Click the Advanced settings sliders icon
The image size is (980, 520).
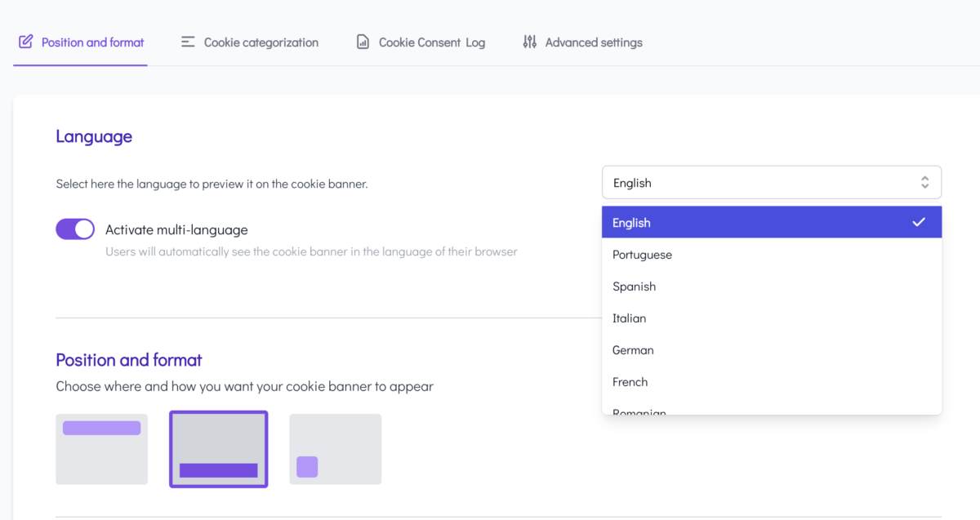(x=530, y=42)
